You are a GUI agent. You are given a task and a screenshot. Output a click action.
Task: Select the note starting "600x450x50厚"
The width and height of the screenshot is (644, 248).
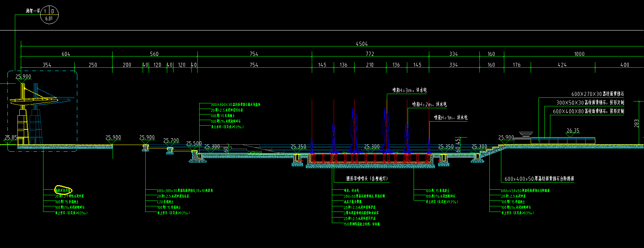coord(525,190)
